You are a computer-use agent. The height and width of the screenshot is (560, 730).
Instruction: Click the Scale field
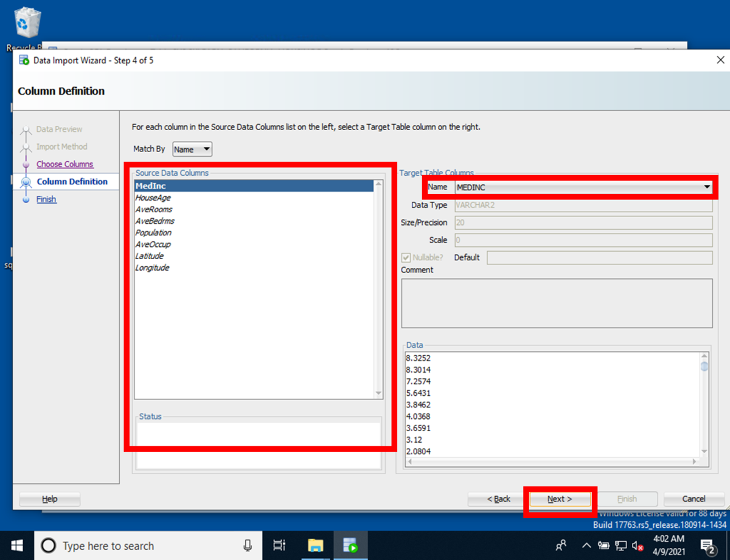tap(583, 240)
